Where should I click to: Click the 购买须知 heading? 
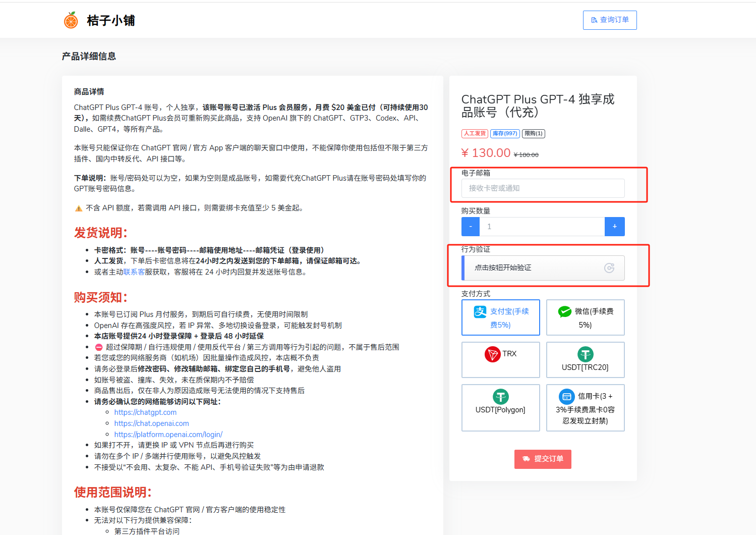click(101, 297)
